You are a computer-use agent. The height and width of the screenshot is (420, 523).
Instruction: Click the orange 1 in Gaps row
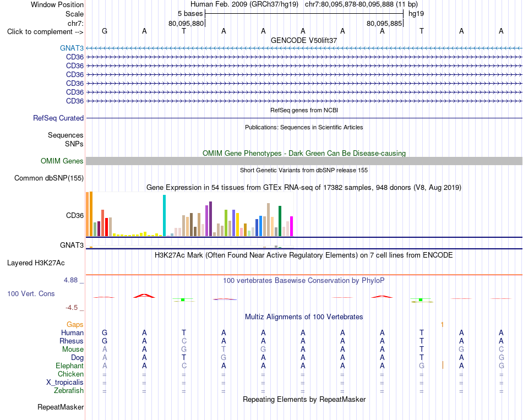coord(442,325)
